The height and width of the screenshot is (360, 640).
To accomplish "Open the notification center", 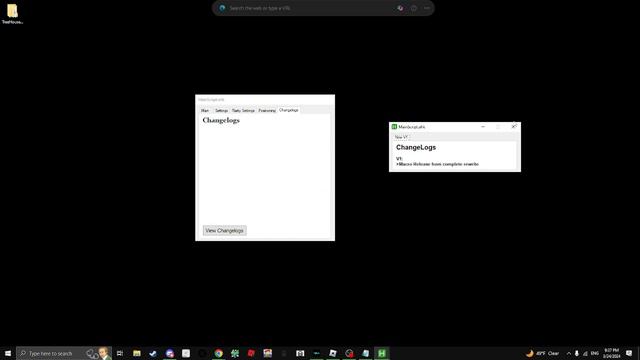I will pyautogui.click(x=629, y=353).
